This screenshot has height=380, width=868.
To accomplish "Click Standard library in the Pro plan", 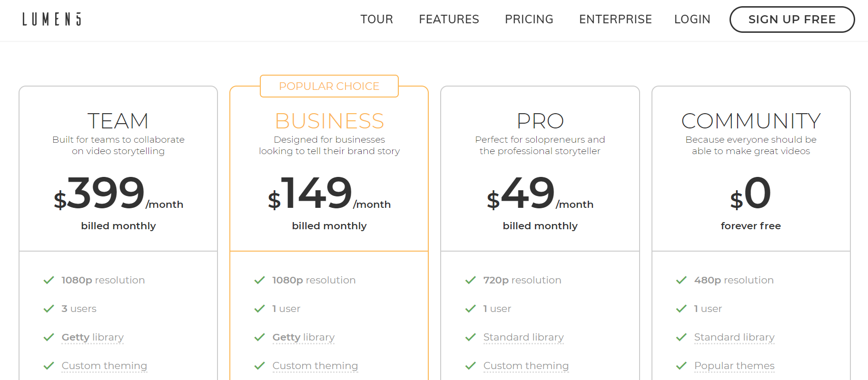I will pyautogui.click(x=523, y=337).
